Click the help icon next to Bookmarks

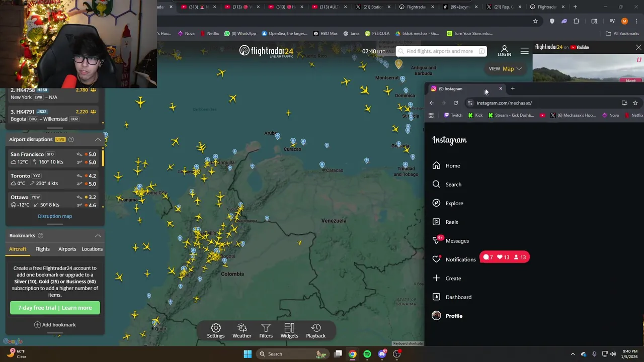[x=41, y=235]
